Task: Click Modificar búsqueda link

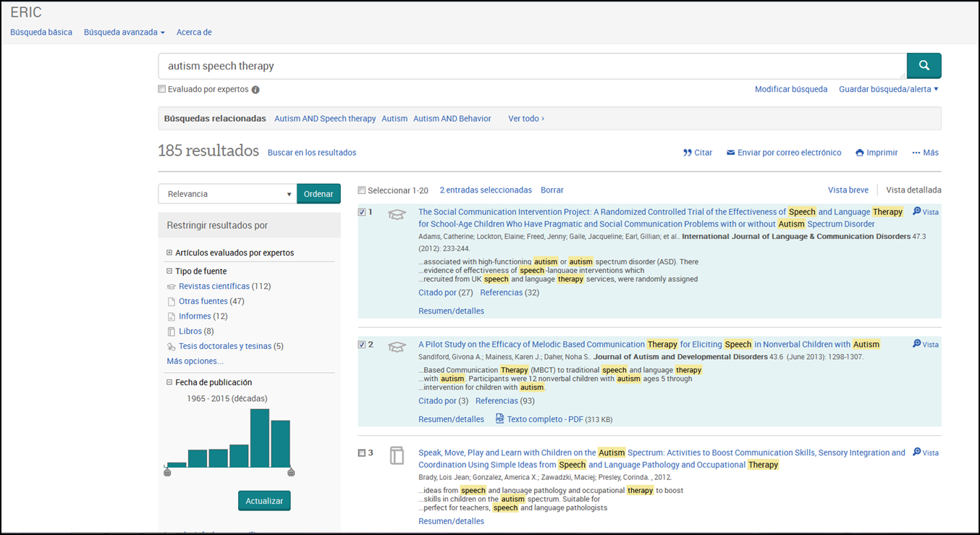Action: click(x=791, y=89)
